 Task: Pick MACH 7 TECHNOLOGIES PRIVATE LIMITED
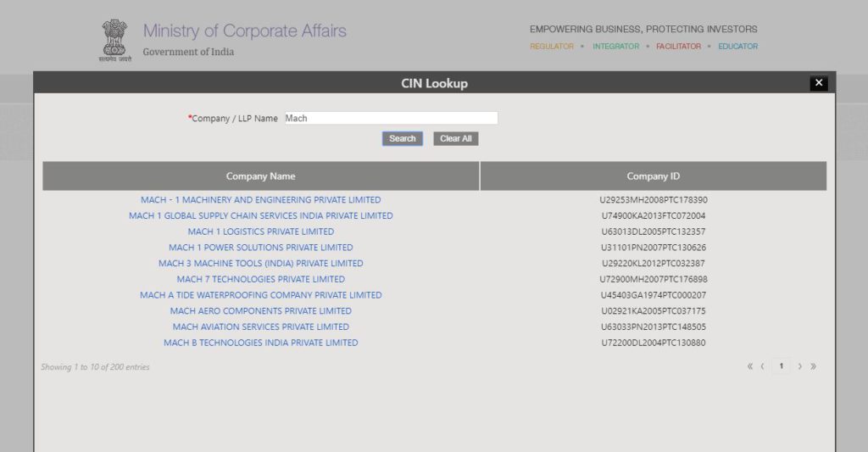(260, 279)
